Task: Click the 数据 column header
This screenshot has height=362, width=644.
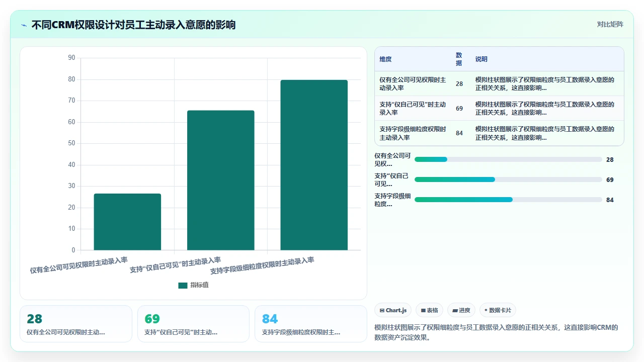Action: pyautogui.click(x=459, y=59)
